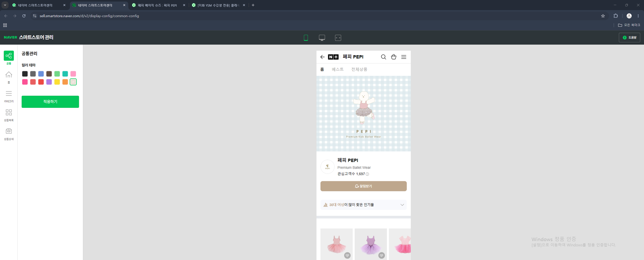Screen dimensions: 644x260
Task: Open the browser extensions icon
Action: point(616,16)
